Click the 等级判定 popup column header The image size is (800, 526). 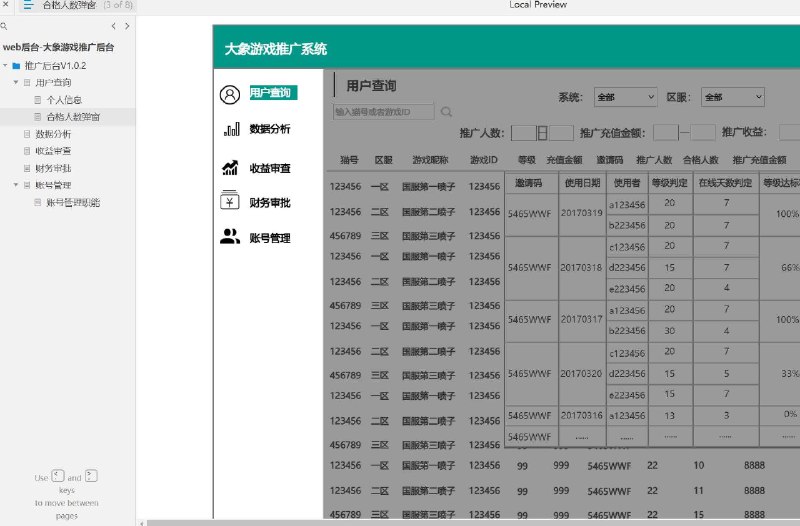669,183
